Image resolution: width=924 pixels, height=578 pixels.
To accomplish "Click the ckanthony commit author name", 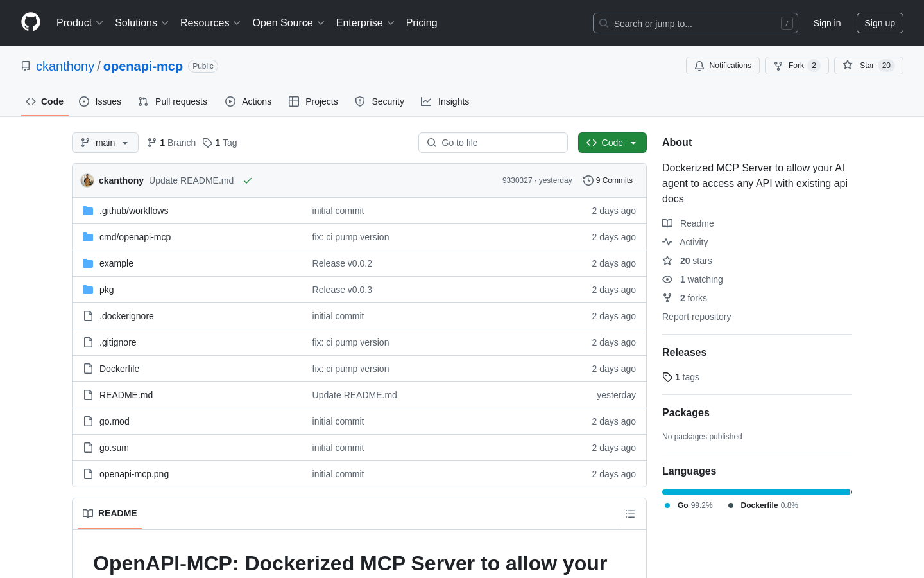I will point(121,180).
